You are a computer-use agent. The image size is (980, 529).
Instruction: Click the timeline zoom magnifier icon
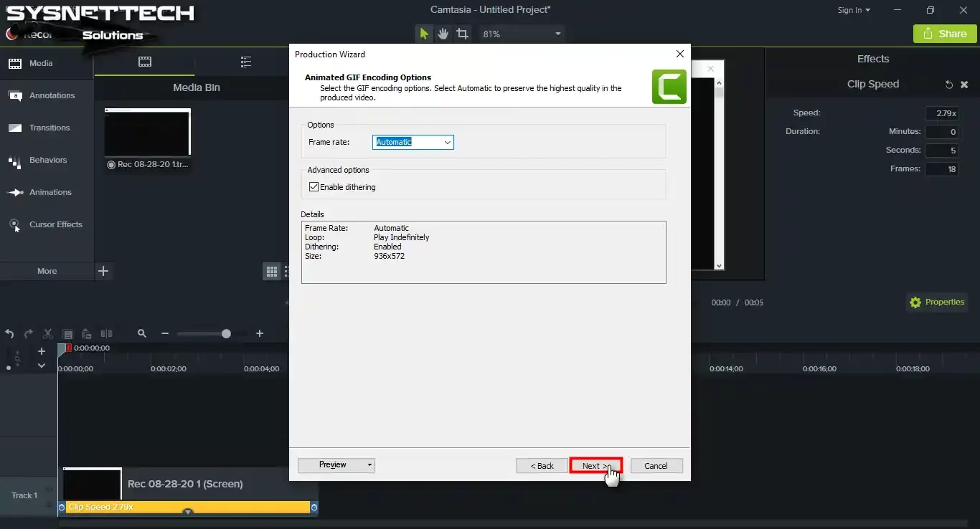tap(142, 334)
